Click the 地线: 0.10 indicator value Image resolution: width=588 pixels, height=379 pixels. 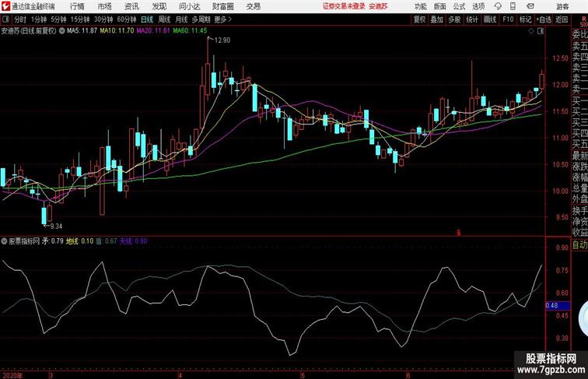coord(80,241)
